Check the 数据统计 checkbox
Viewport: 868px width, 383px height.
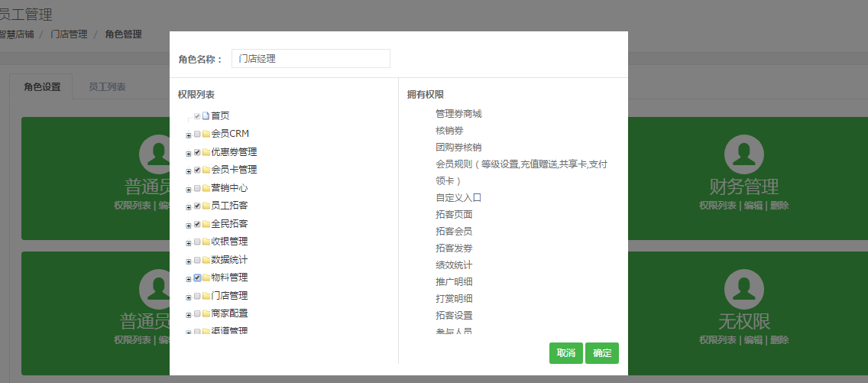point(197,260)
